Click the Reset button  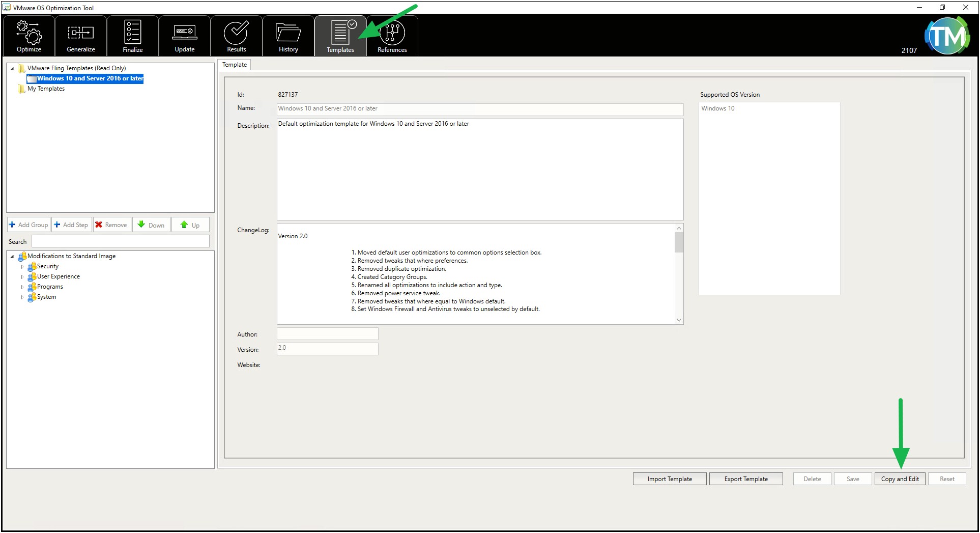click(947, 479)
